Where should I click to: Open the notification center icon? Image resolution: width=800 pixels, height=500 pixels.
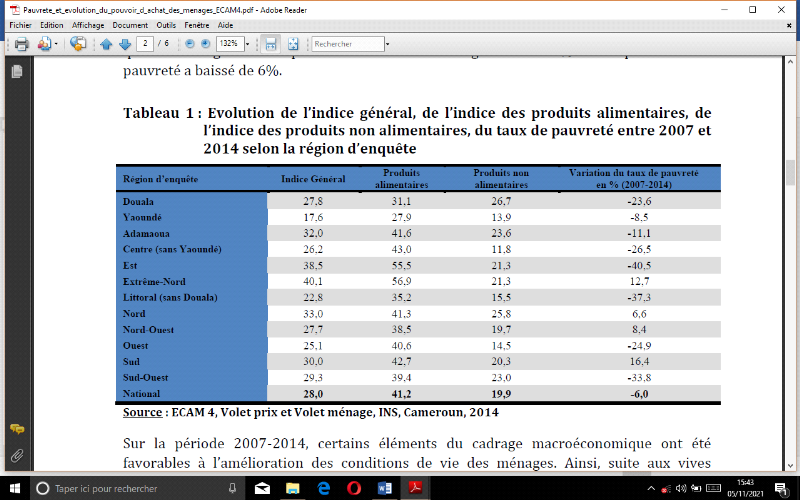point(782,489)
